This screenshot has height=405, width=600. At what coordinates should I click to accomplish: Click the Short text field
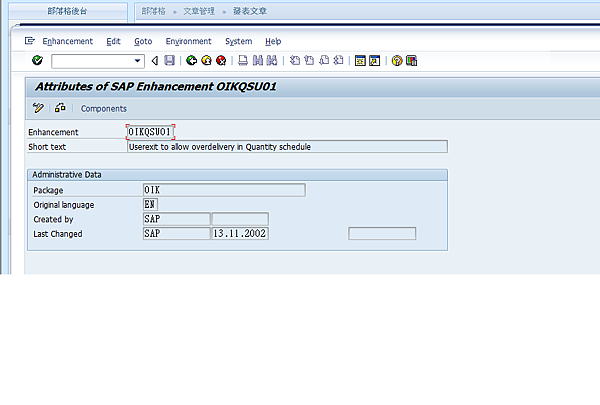pos(287,147)
